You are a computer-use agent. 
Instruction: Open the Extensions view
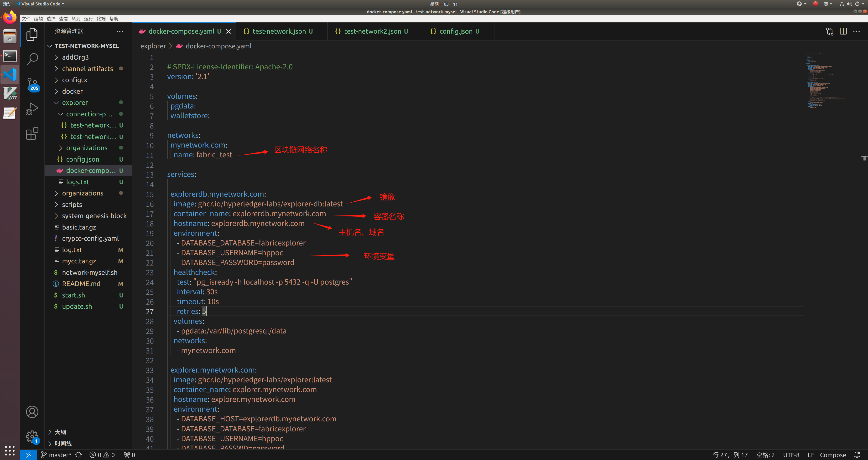[32, 133]
